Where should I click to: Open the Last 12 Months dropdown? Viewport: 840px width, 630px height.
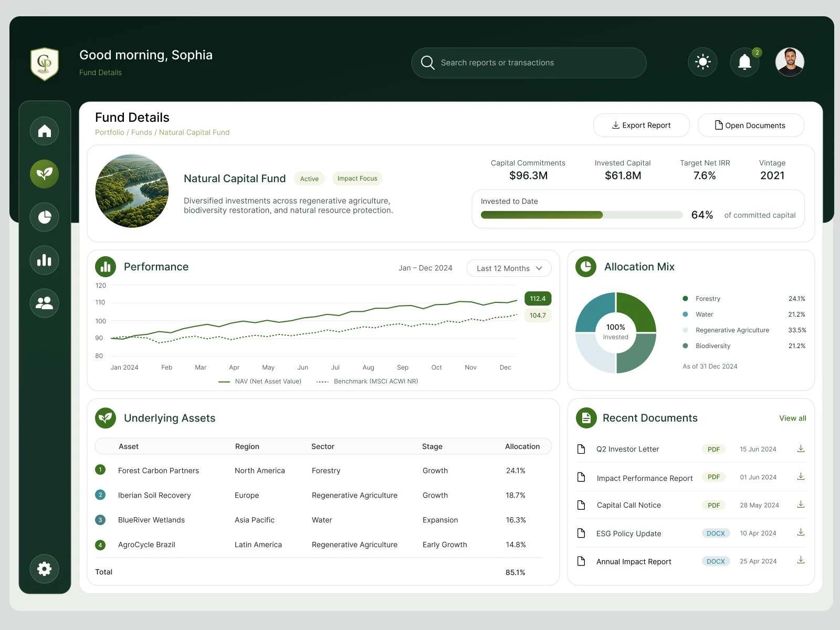pos(509,268)
